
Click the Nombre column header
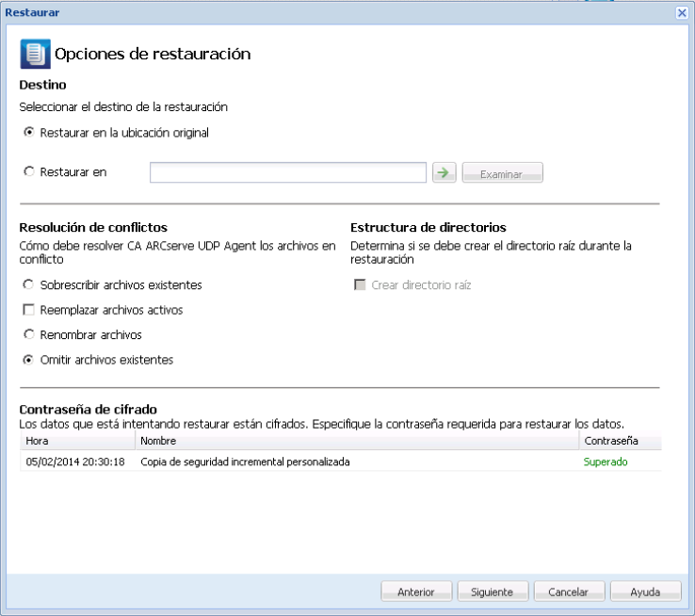coord(358,440)
